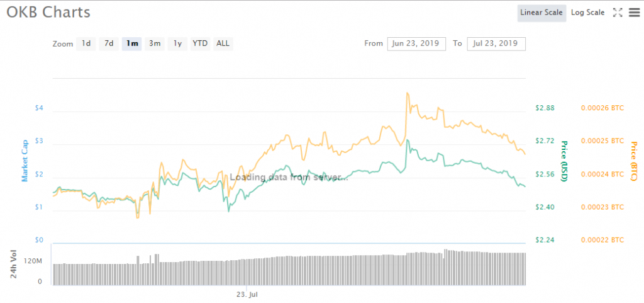Select the 1m zoom range

(x=132, y=43)
